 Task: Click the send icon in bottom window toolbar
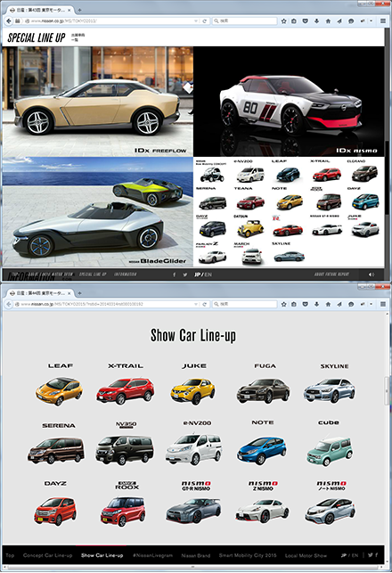(x=339, y=304)
